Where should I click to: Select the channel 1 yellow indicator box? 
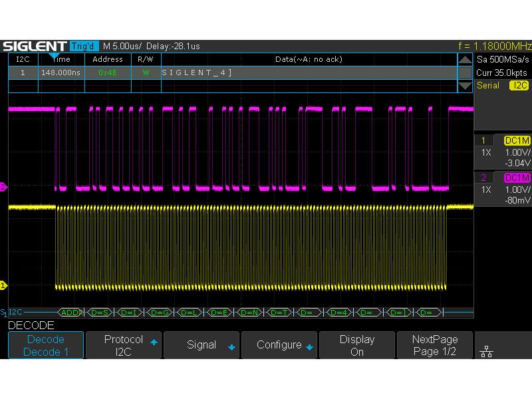click(x=483, y=140)
